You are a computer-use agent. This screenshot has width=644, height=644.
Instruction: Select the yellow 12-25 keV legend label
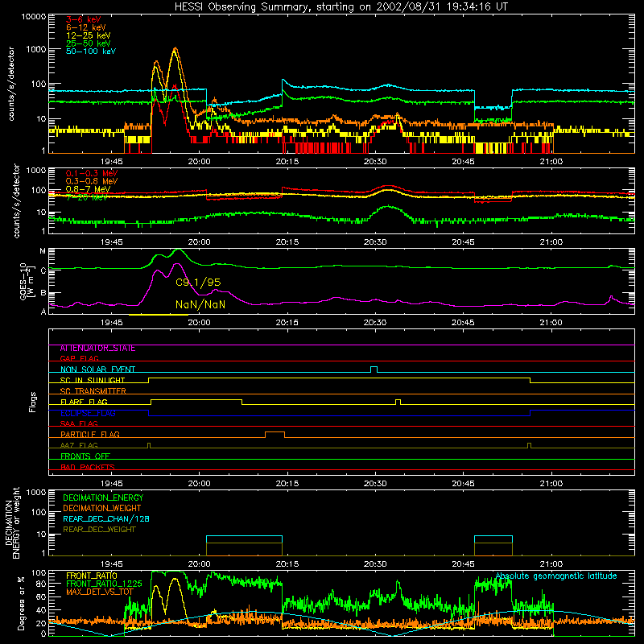pos(89,35)
